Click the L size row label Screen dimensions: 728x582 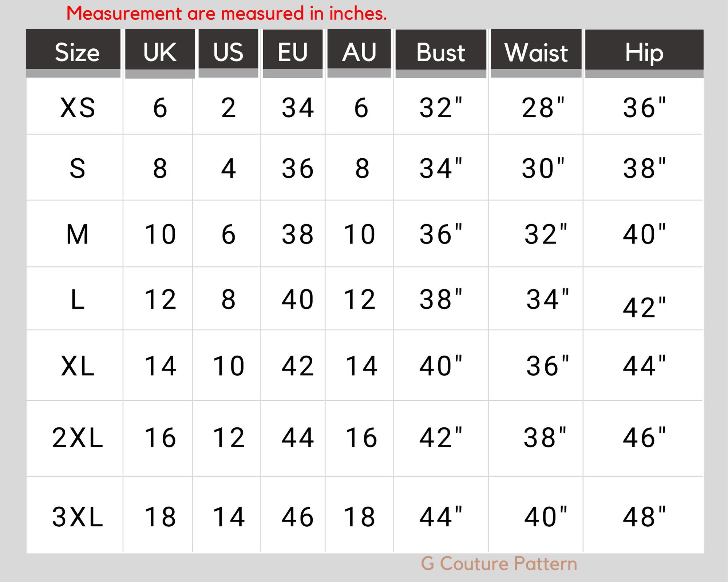[78, 300]
